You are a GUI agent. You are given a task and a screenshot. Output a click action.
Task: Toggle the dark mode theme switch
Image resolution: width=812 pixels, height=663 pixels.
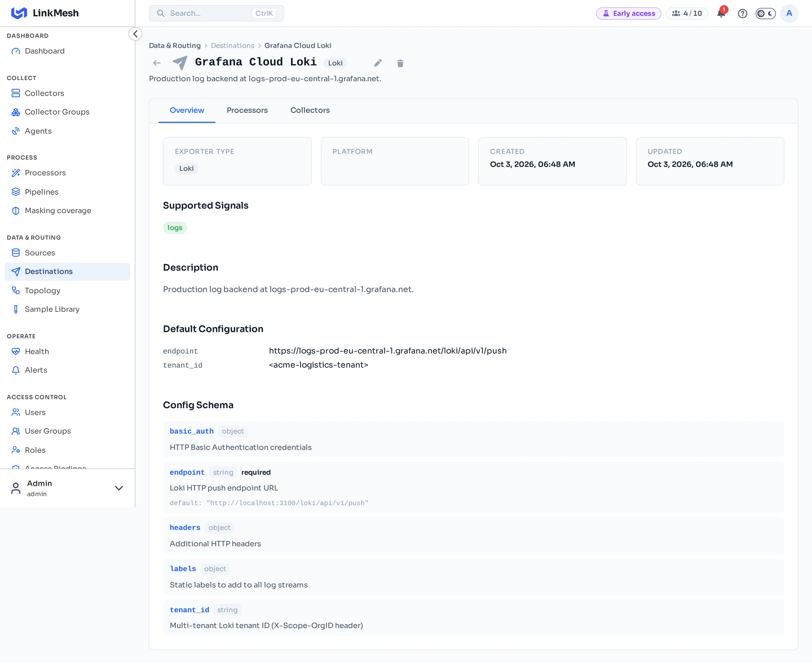click(x=765, y=13)
